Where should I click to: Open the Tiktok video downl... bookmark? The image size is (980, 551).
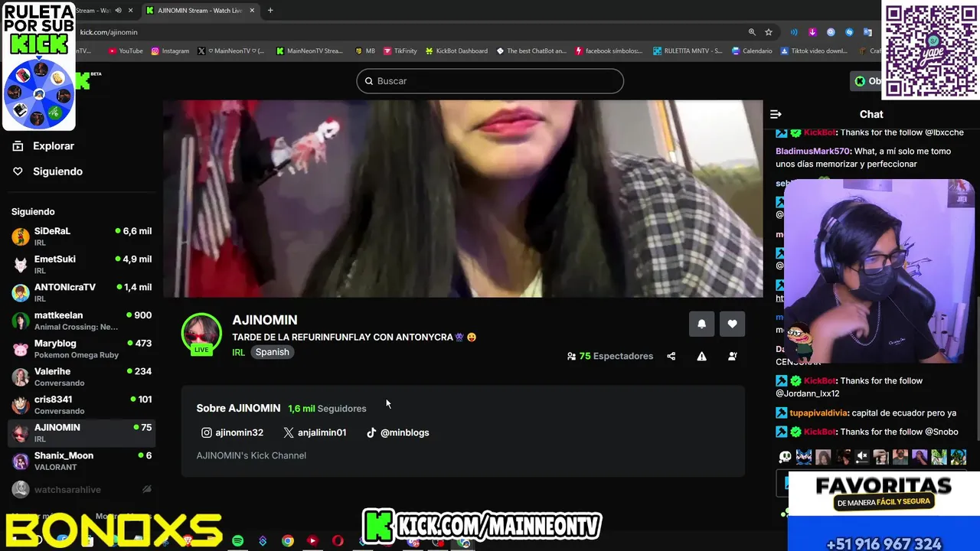click(814, 51)
